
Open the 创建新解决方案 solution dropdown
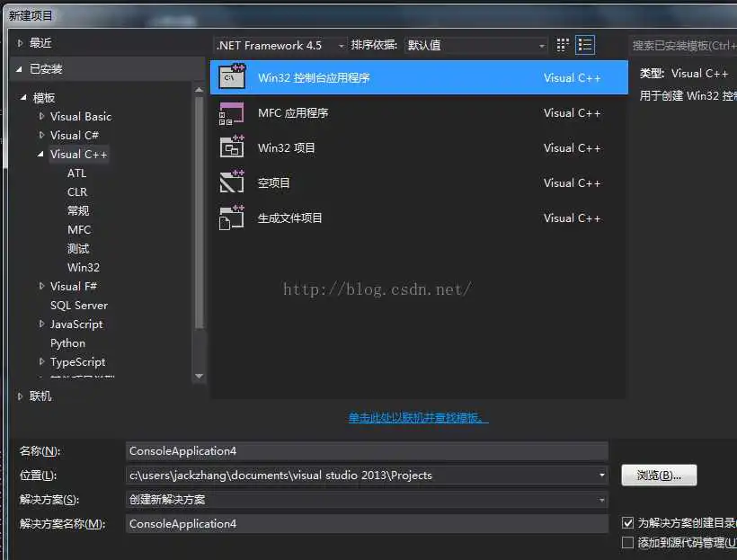[x=367, y=500]
